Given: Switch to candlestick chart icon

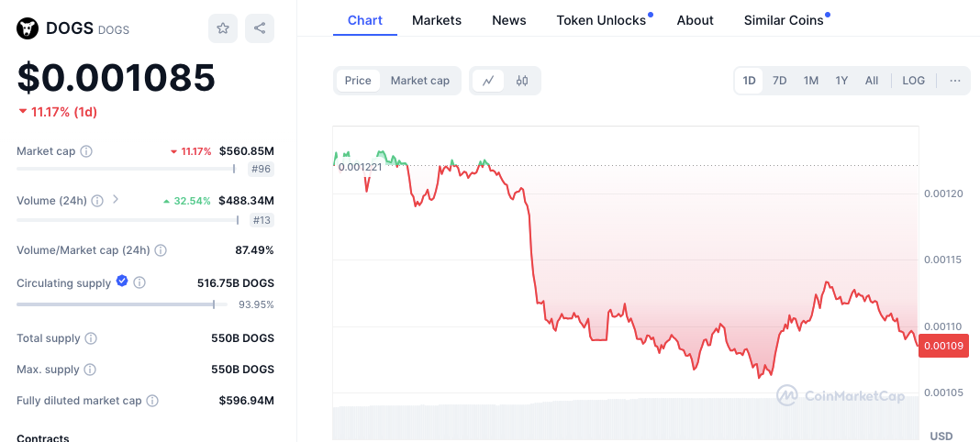Looking at the screenshot, I should 522,81.
